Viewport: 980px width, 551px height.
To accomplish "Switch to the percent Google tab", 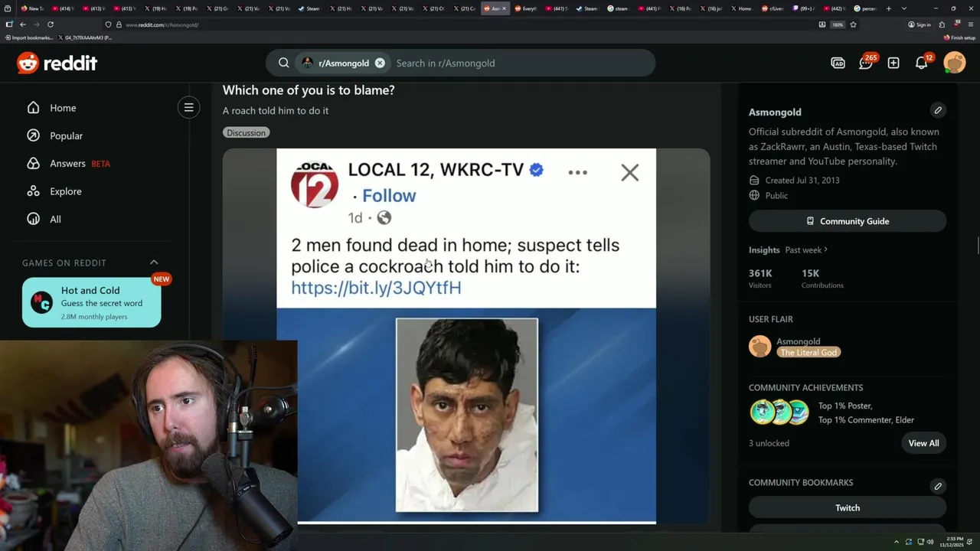I will coord(865,8).
